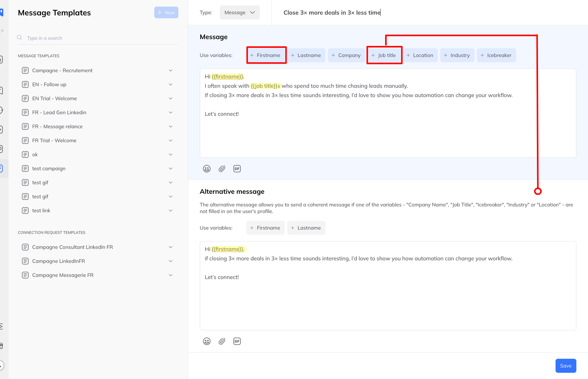Expand the "test campaign" template chevron
This screenshot has width=588, height=379.
tap(171, 169)
